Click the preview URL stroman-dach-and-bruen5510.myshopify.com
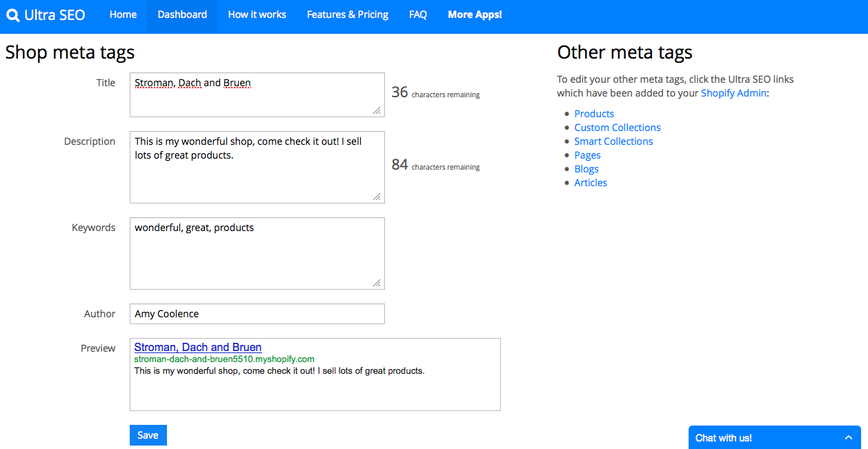 point(224,359)
